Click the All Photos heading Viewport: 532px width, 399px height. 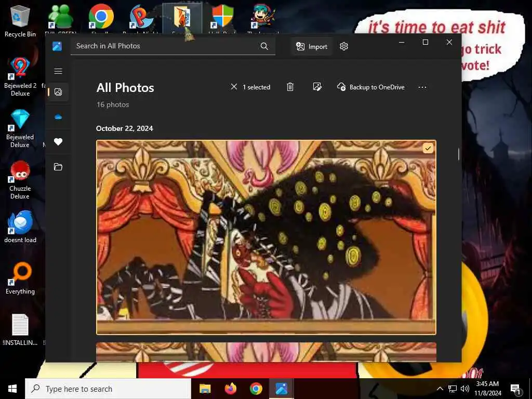tap(125, 88)
